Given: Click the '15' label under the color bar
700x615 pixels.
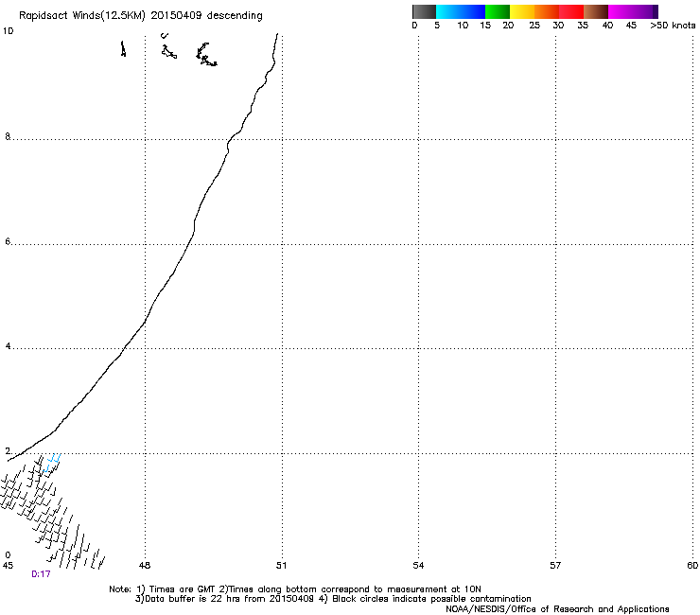Looking at the screenshot, I should point(485,26).
